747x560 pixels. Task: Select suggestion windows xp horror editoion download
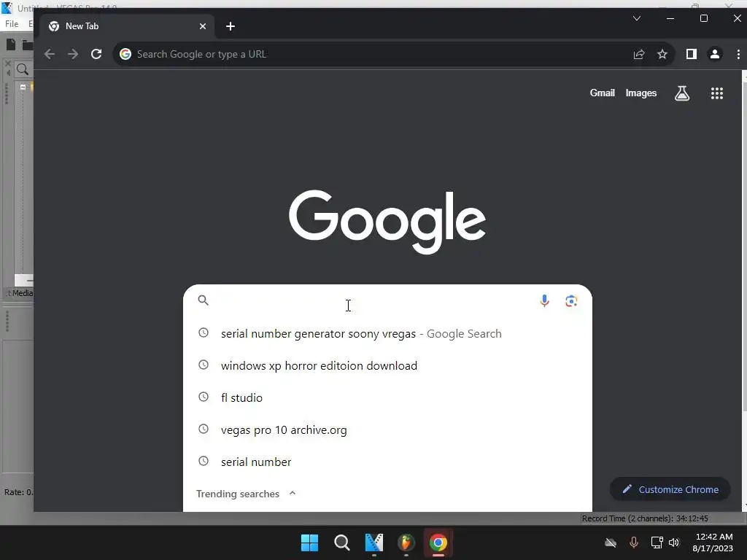[x=387, y=366]
